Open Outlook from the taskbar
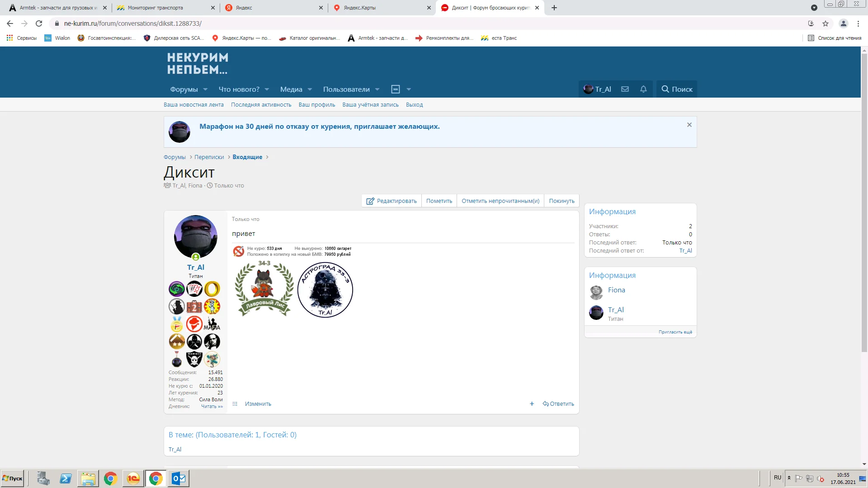Screen dimensions: 868x488 click(x=179, y=479)
